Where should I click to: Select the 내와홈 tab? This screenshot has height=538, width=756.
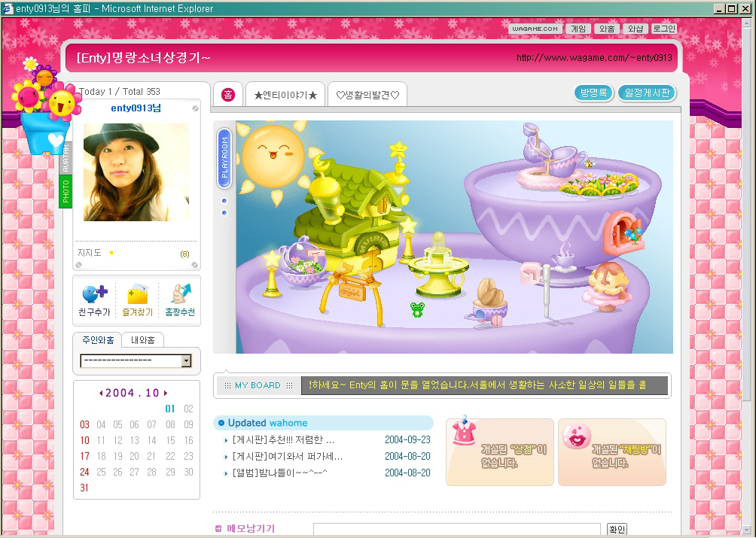[142, 340]
